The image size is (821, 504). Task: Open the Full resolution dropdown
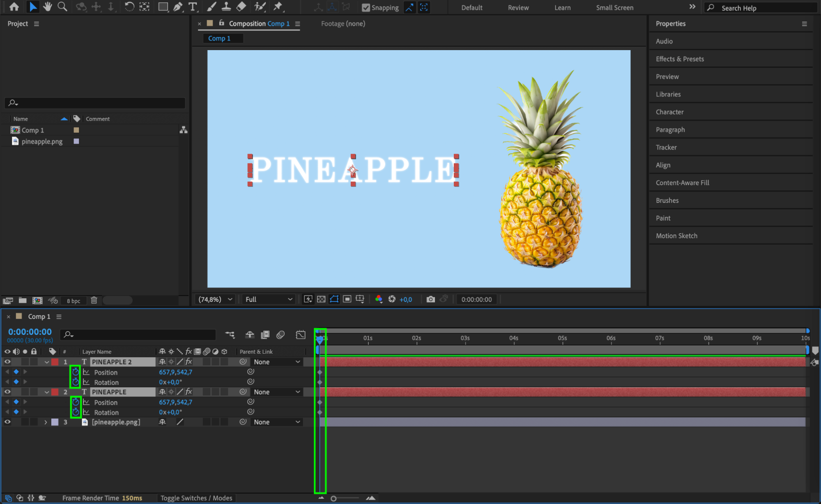click(x=269, y=299)
